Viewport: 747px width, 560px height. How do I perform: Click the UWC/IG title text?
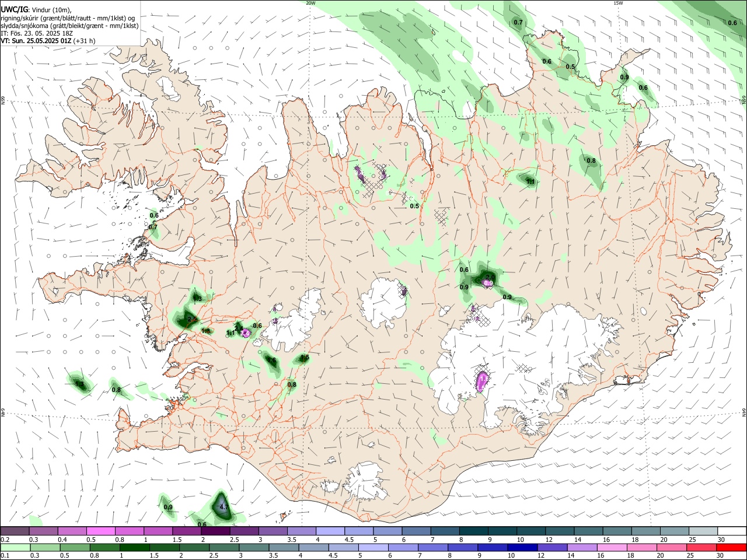(14, 10)
